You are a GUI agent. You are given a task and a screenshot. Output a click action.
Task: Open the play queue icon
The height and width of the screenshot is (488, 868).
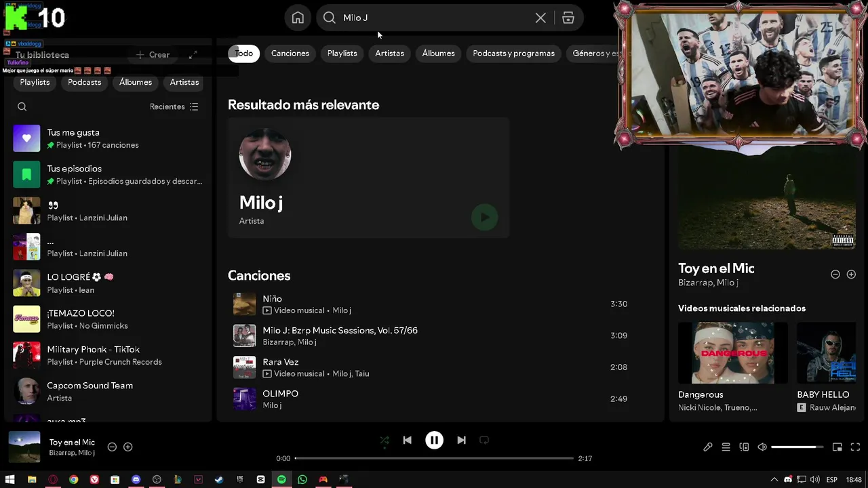pyautogui.click(x=726, y=447)
